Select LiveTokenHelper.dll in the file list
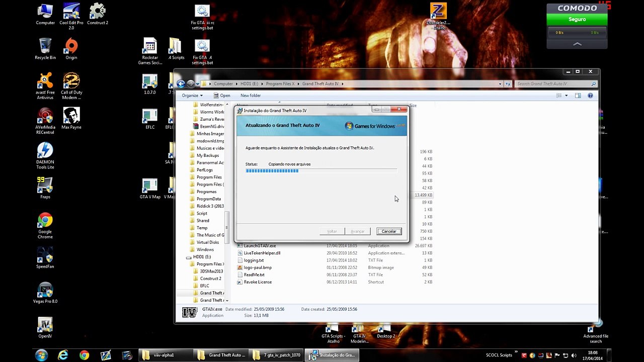 click(262, 253)
